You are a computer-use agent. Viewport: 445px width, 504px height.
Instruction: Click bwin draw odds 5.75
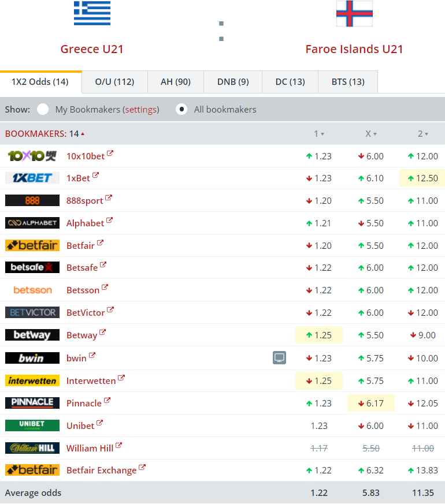click(x=371, y=358)
